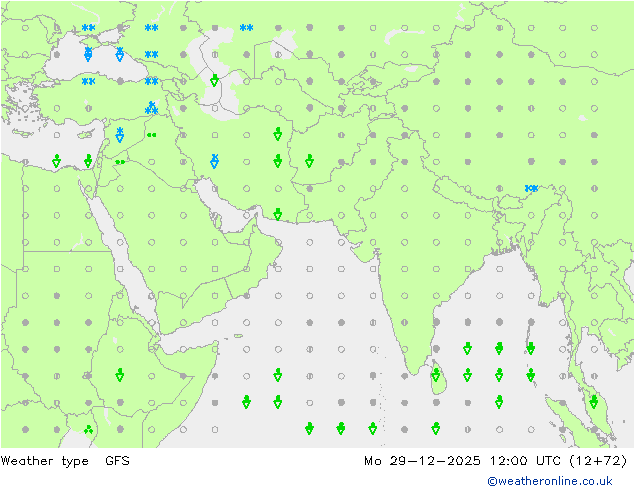Select the green shower symbol in Afghanistan
Screen dimensions: 634x490
click(x=309, y=161)
